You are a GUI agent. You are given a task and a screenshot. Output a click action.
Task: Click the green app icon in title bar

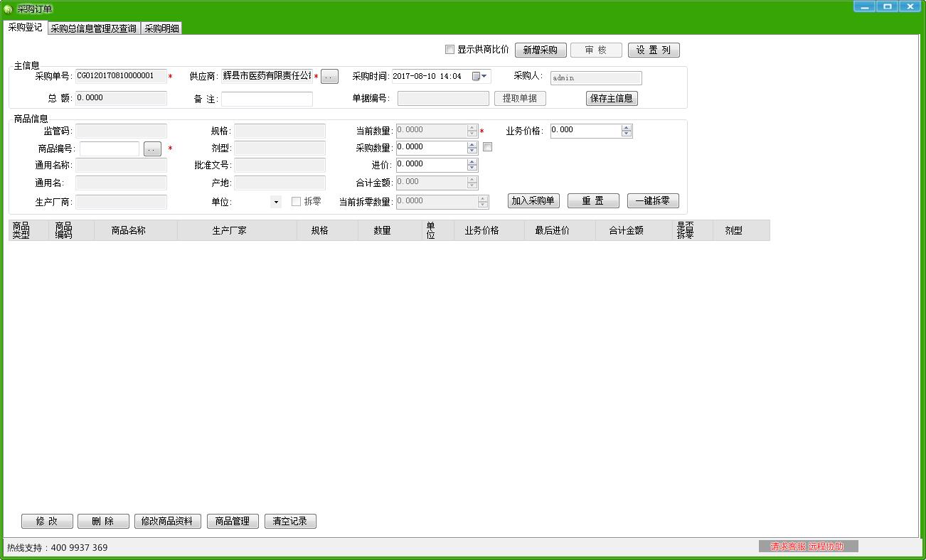9,9
